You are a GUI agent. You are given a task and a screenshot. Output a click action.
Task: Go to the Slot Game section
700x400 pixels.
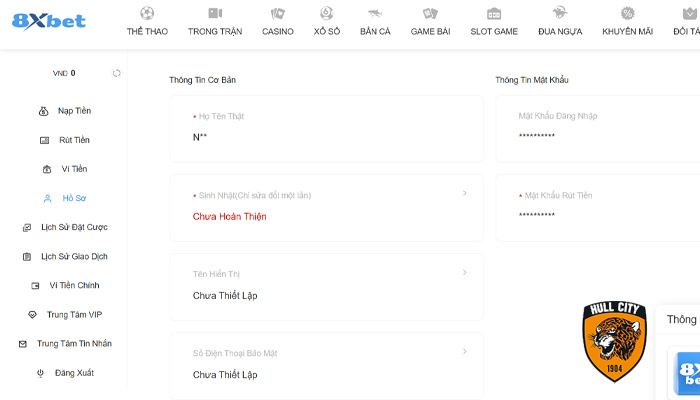(x=494, y=21)
